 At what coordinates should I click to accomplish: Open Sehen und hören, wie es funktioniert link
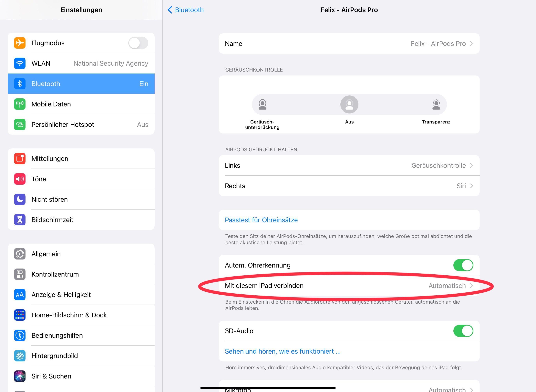point(283,351)
